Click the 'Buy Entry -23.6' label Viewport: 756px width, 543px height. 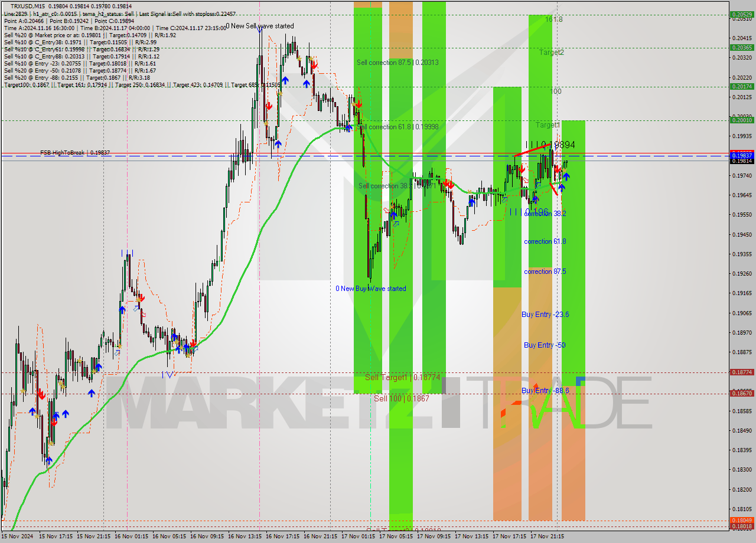click(x=545, y=315)
